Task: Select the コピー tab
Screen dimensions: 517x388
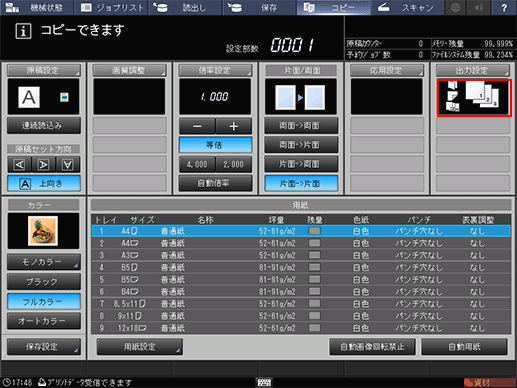Action: (334, 7)
